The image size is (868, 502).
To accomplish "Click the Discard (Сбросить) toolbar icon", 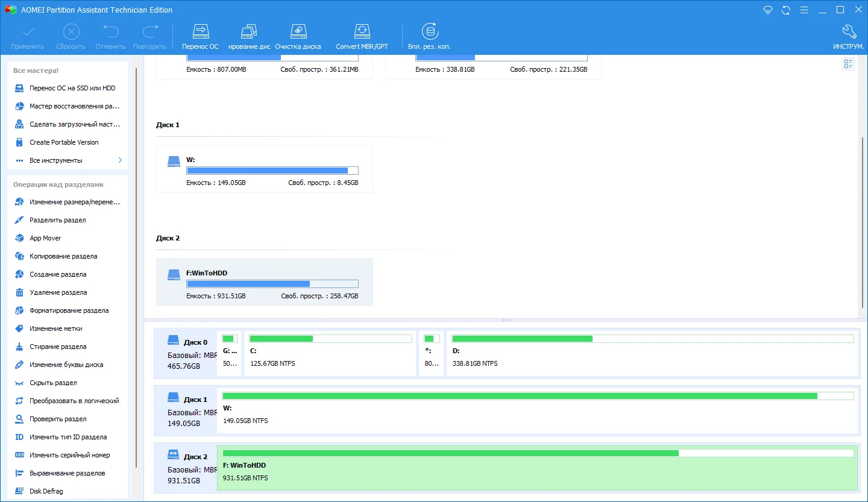I will pyautogui.click(x=71, y=37).
